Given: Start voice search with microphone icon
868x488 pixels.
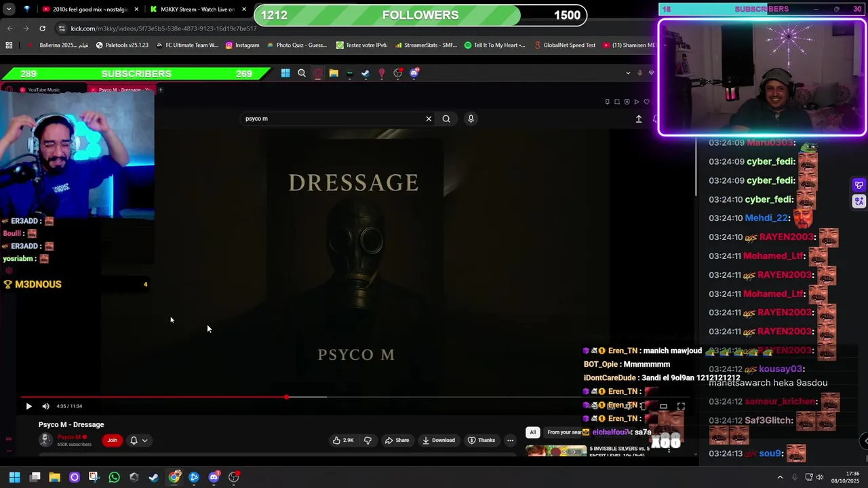Looking at the screenshot, I should click(471, 119).
